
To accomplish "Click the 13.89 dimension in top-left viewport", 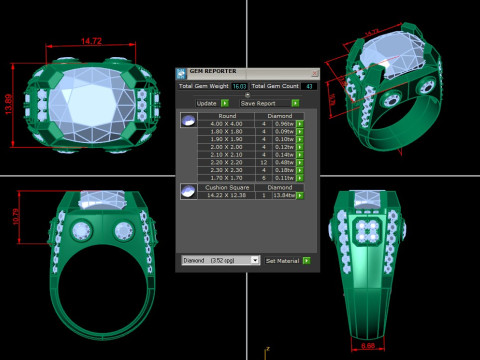I will 9,105.
